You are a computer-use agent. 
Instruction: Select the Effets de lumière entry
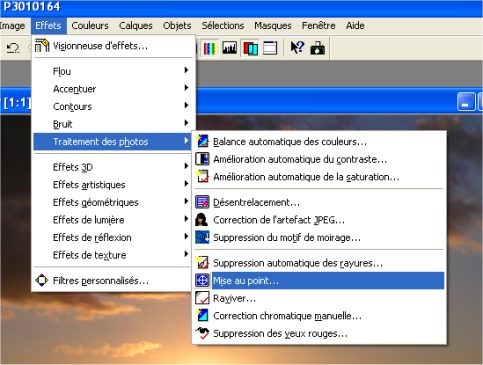[x=113, y=220]
